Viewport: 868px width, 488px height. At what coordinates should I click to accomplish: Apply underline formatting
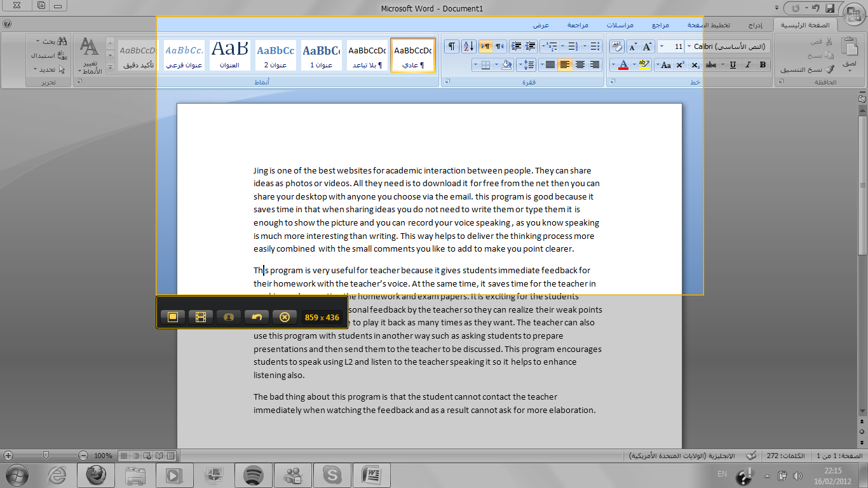tap(733, 65)
